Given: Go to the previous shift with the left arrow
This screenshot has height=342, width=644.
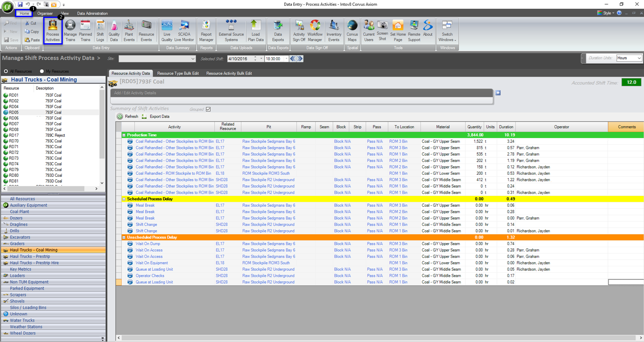Looking at the screenshot, I should tap(293, 59).
